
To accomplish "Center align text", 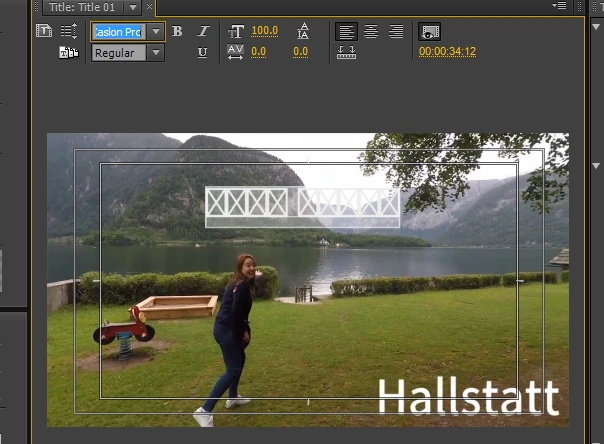I will point(371,31).
